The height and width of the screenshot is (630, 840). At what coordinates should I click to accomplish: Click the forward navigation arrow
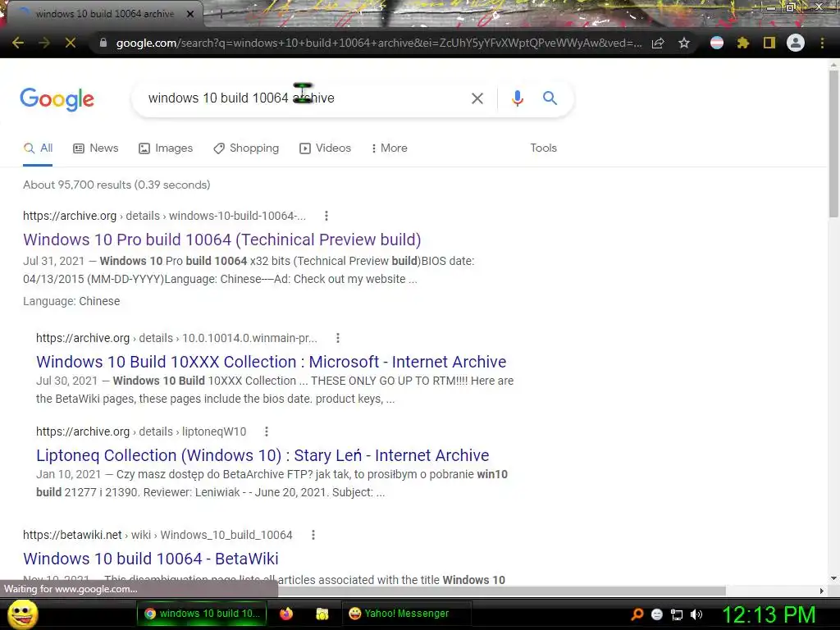tap(44, 43)
